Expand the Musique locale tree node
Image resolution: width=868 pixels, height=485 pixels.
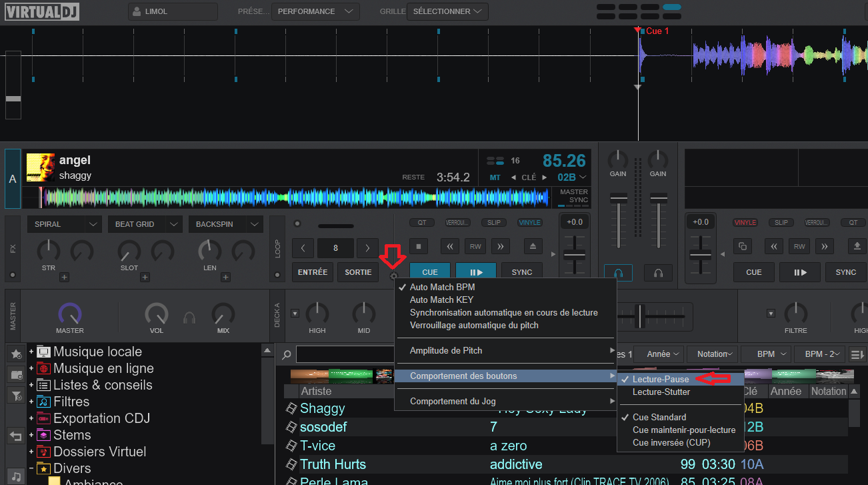[x=31, y=352]
